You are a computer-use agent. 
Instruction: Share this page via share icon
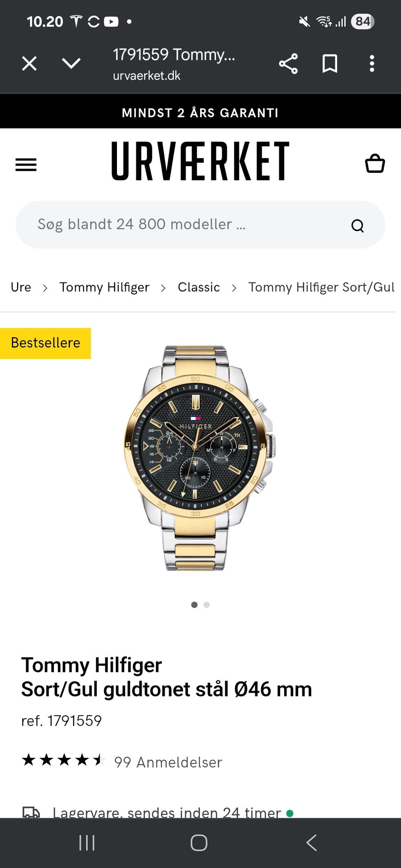(288, 64)
